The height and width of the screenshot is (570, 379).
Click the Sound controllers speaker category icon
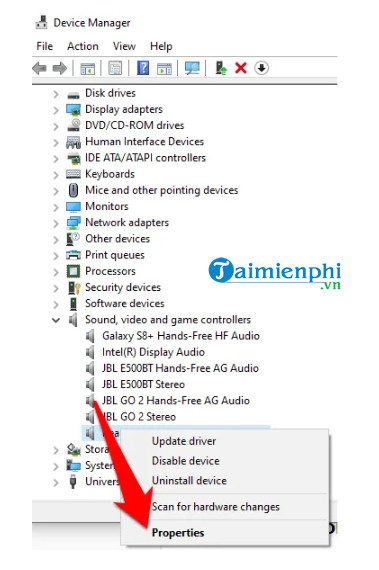click(73, 320)
